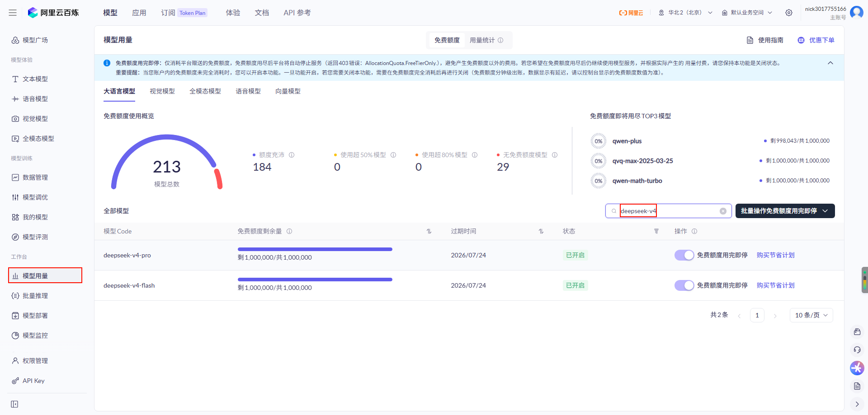Click the info icon beside 额度充沛

[292, 155]
